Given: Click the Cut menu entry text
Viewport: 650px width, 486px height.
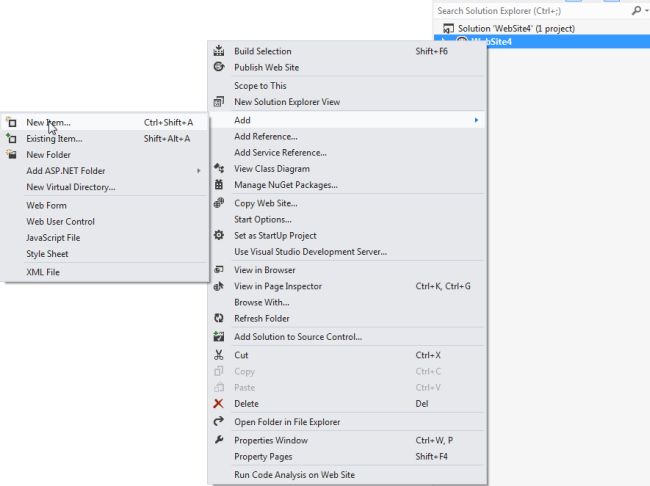Looking at the screenshot, I should pyautogui.click(x=241, y=355).
